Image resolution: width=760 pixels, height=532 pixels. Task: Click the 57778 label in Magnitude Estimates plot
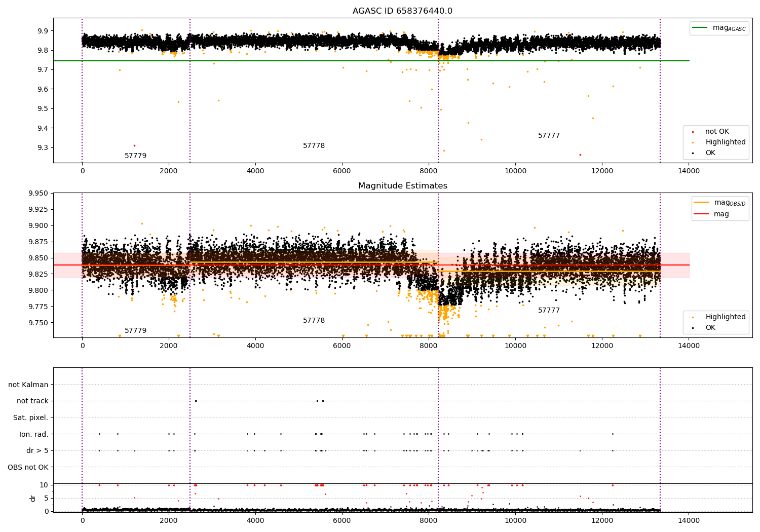314,321
